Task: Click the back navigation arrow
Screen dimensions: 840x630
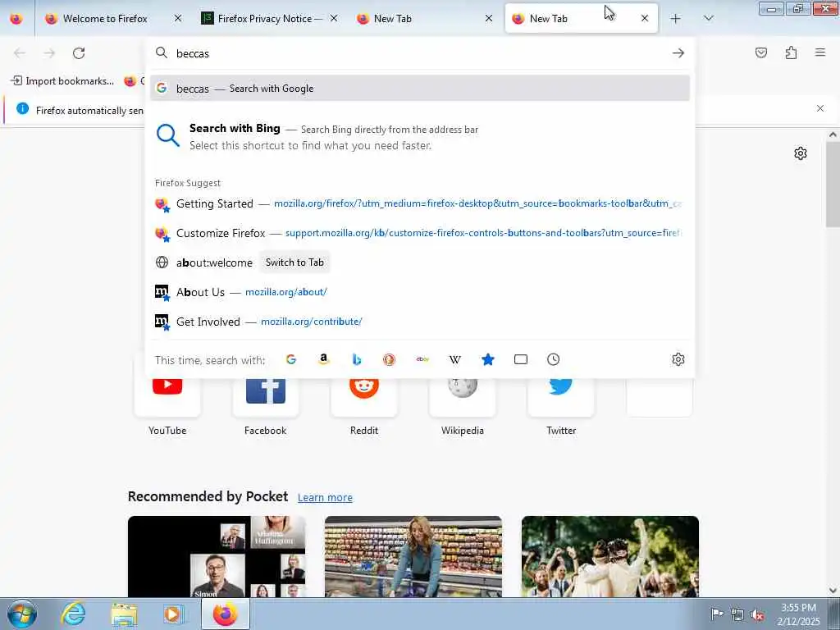Action: coord(20,53)
